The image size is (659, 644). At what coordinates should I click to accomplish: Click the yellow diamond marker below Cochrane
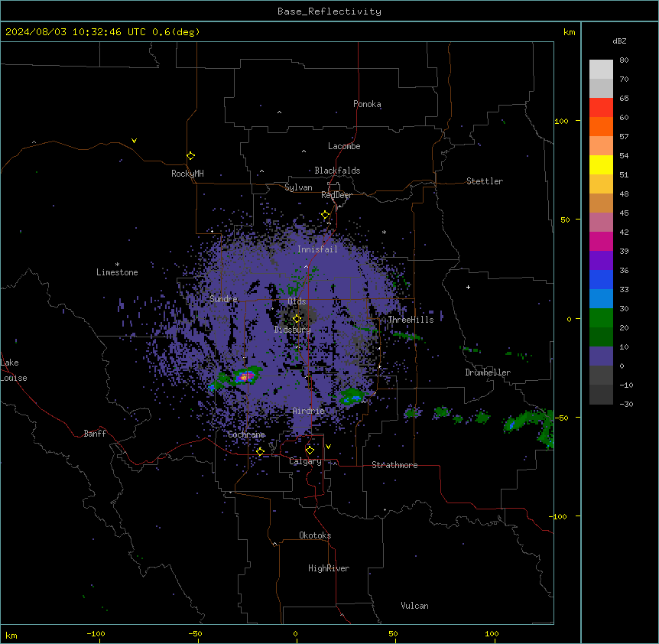(x=260, y=451)
